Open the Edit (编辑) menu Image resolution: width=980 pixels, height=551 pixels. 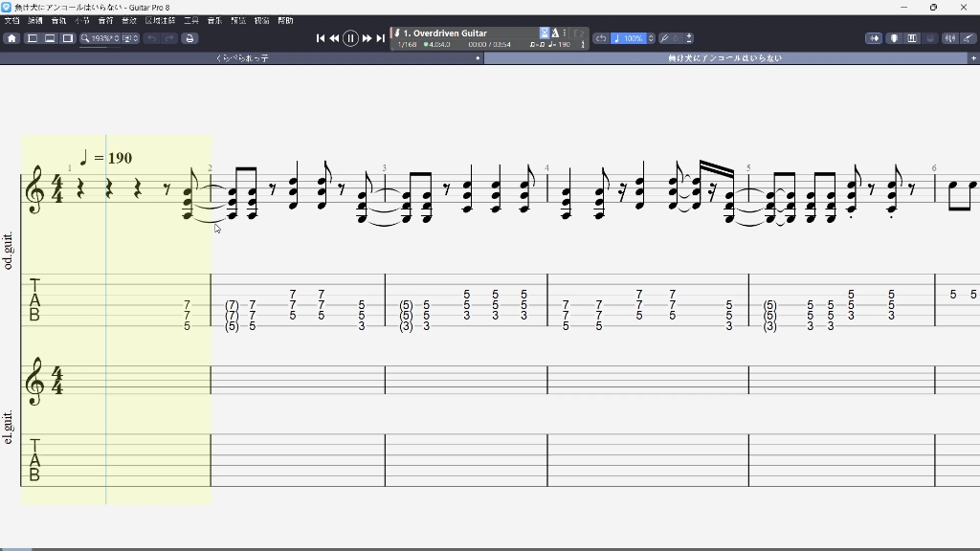click(x=35, y=21)
